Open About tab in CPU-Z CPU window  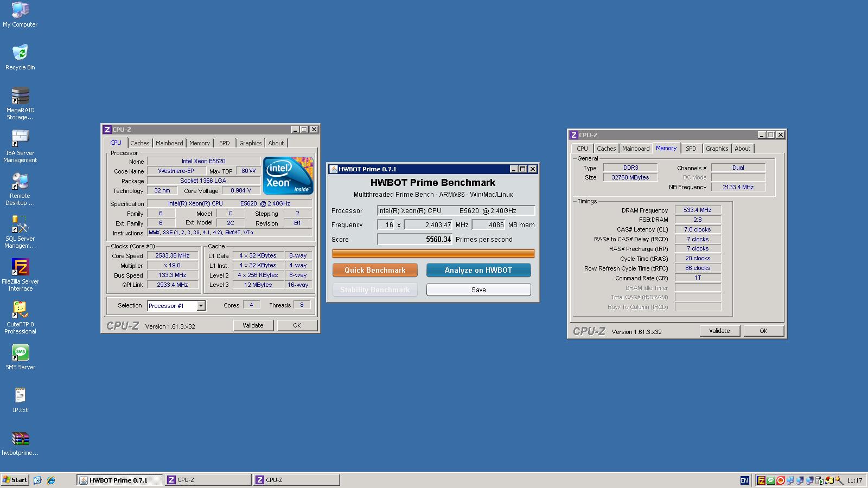276,143
